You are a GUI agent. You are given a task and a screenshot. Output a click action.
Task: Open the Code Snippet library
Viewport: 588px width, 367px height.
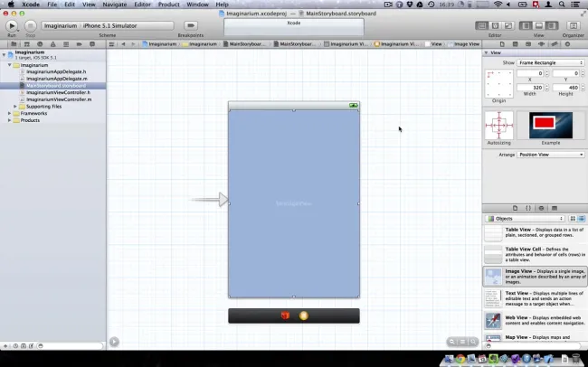528,209
